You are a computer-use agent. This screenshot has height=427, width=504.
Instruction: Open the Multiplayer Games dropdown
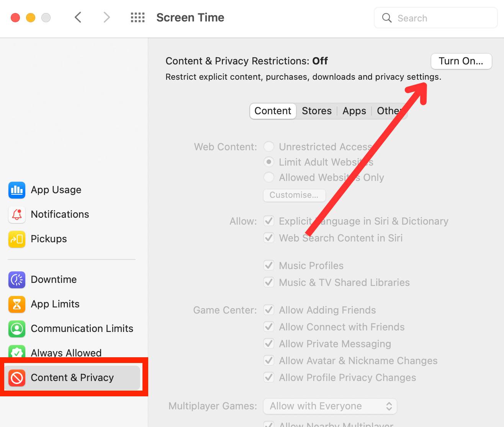tap(330, 406)
